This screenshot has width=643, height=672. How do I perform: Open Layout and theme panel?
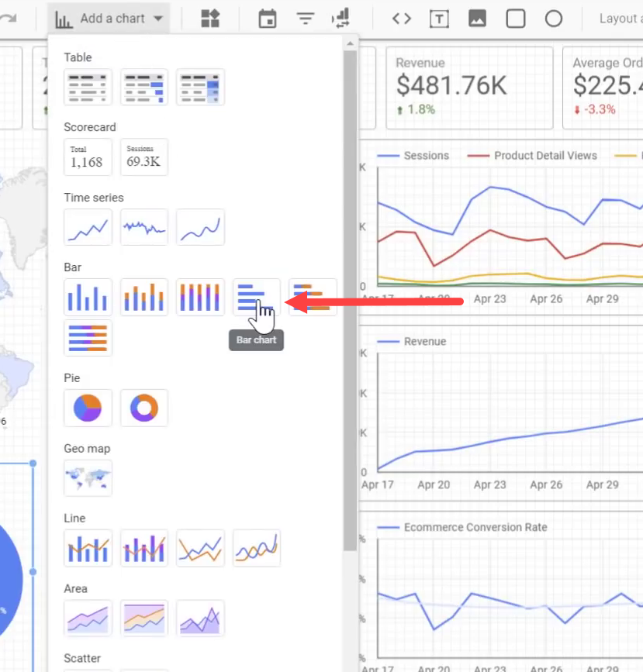click(621, 19)
